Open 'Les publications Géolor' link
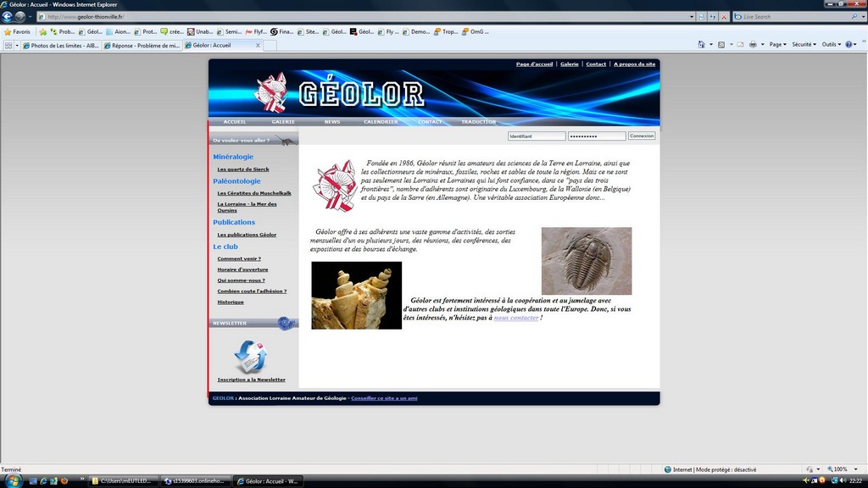This screenshot has height=488, width=868. pyautogui.click(x=247, y=235)
